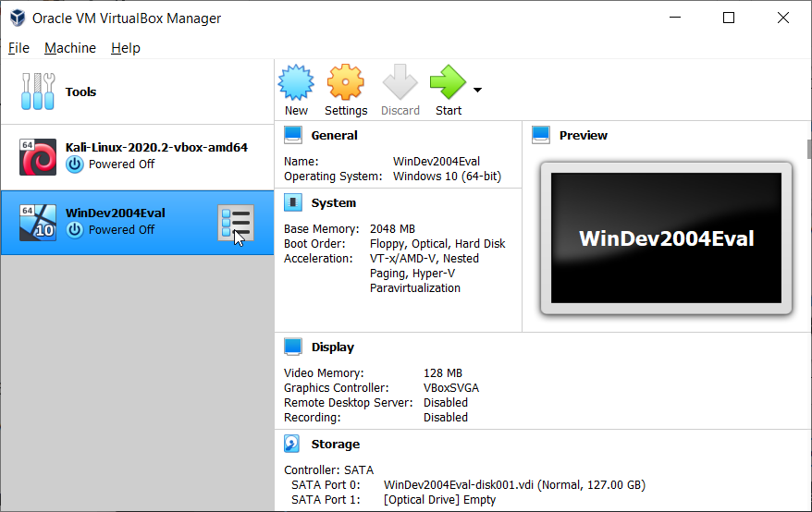The image size is (812, 512).
Task: Click the Storage section disk icon
Action: pyautogui.click(x=292, y=445)
